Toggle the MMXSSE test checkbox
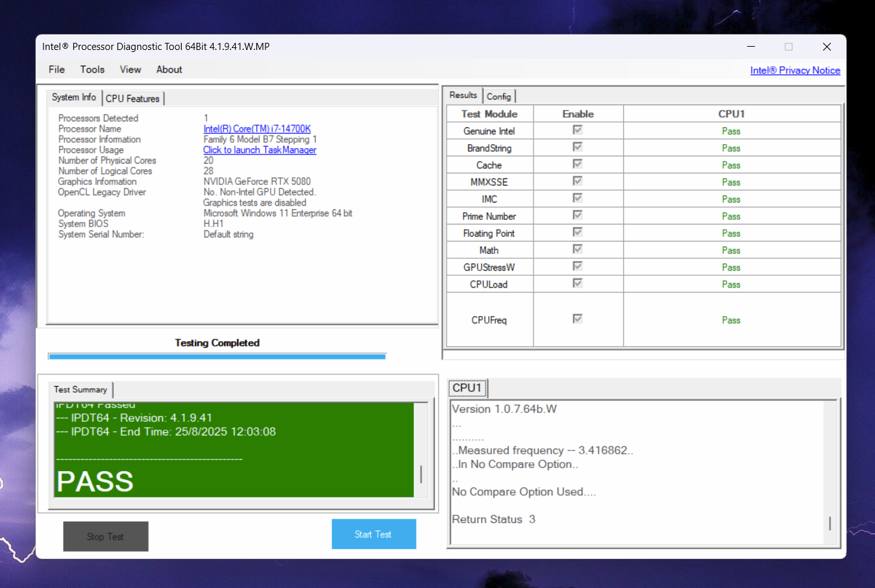The height and width of the screenshot is (588, 875). [578, 181]
